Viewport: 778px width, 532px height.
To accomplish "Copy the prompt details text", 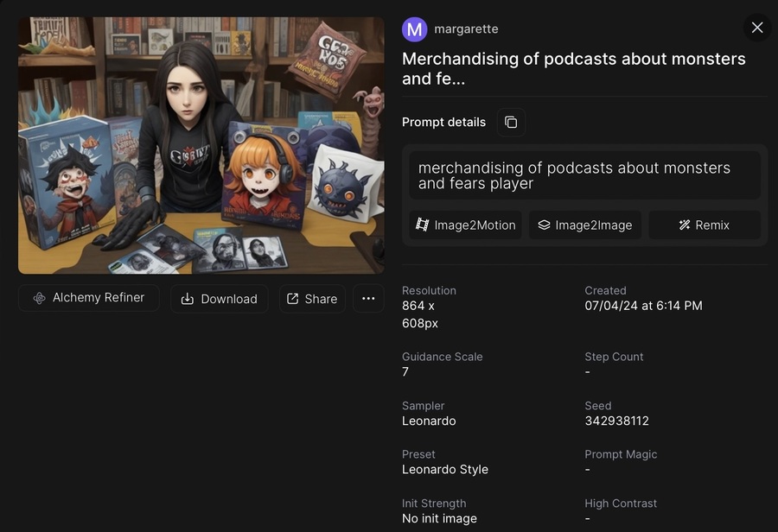I will pyautogui.click(x=511, y=122).
